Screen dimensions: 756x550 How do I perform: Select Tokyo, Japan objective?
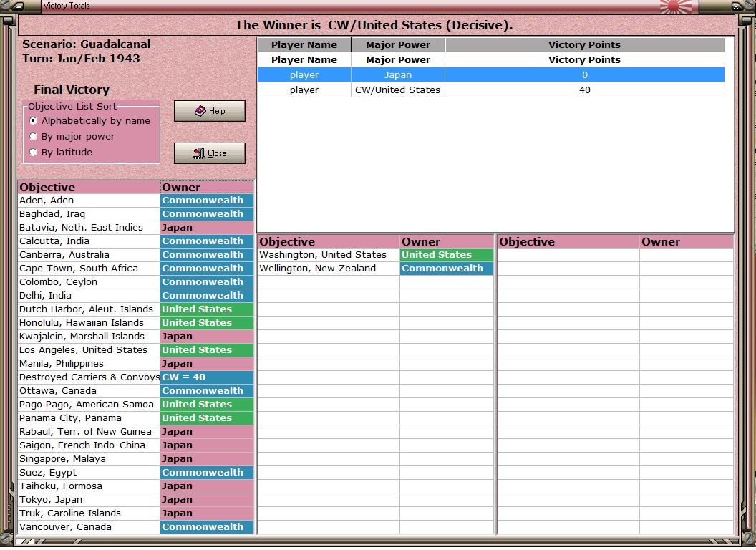coord(89,499)
